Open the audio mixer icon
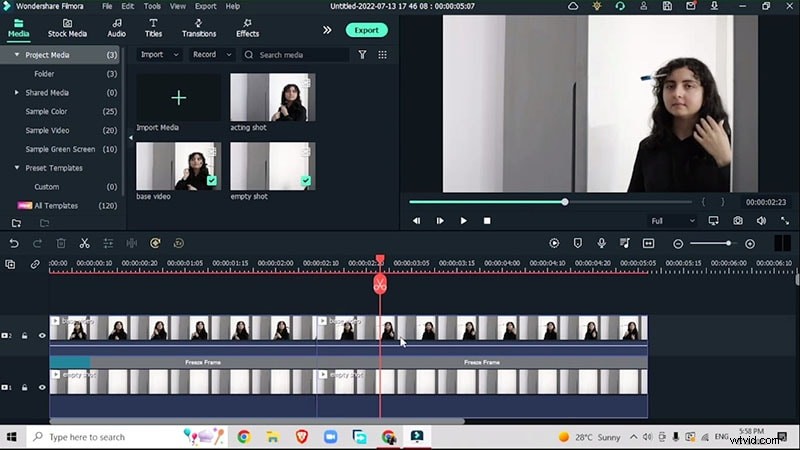The width and height of the screenshot is (800, 450). pyautogui.click(x=625, y=243)
